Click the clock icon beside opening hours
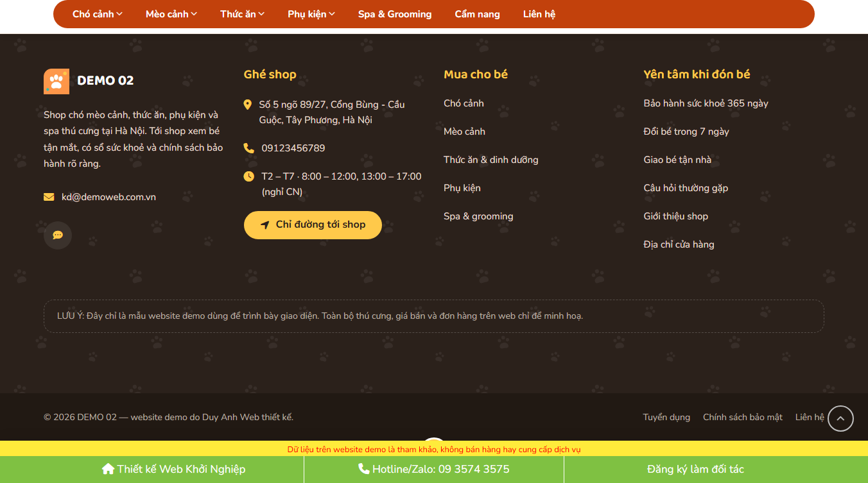This screenshot has height=483, width=868. pos(249,176)
